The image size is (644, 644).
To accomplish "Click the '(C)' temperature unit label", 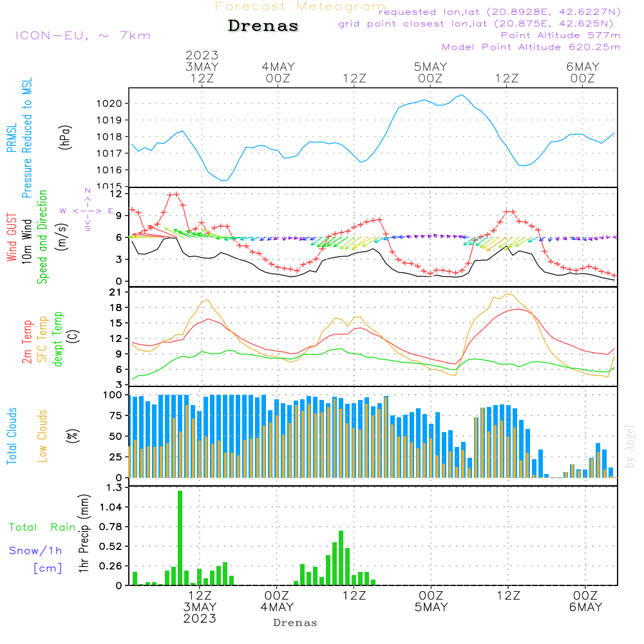I will (73, 336).
